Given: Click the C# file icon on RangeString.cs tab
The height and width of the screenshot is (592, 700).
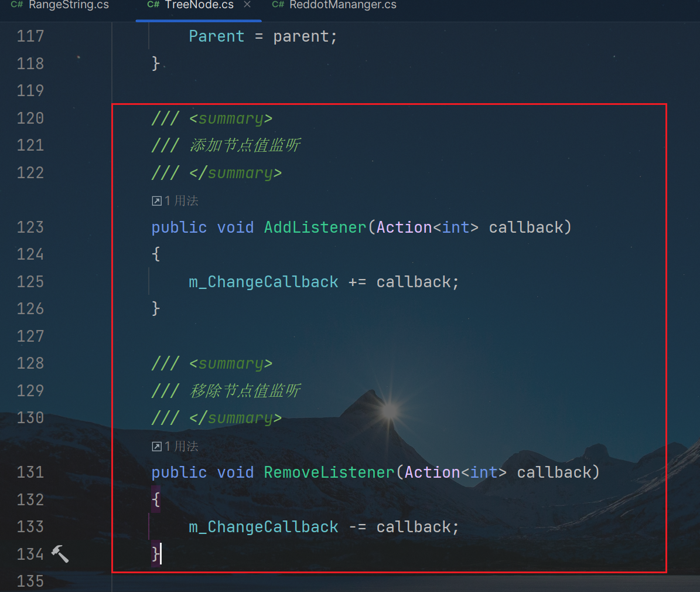Looking at the screenshot, I should (x=17, y=5).
